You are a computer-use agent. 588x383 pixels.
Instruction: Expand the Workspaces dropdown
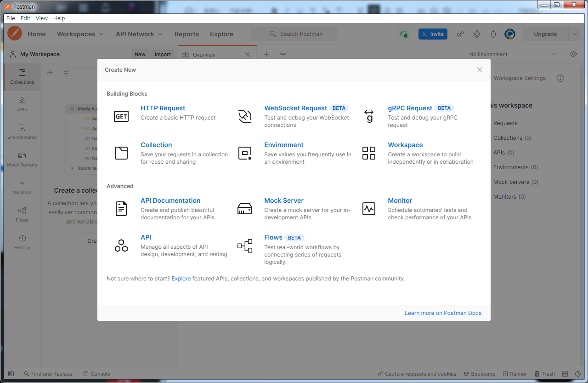80,34
